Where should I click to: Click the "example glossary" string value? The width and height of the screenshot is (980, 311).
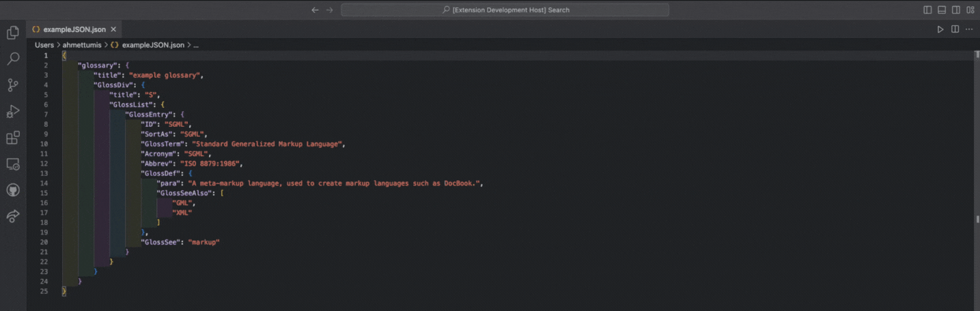165,75
